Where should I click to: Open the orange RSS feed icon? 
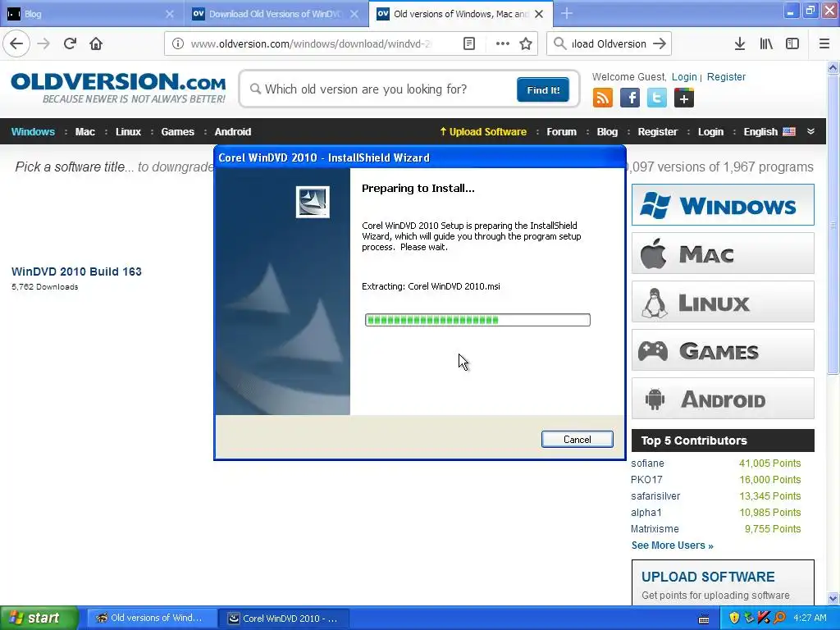603,98
